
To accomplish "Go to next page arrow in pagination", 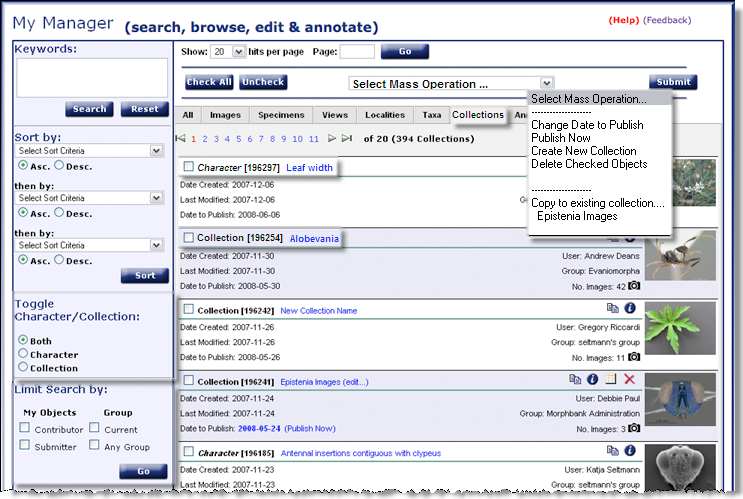I will [x=332, y=139].
